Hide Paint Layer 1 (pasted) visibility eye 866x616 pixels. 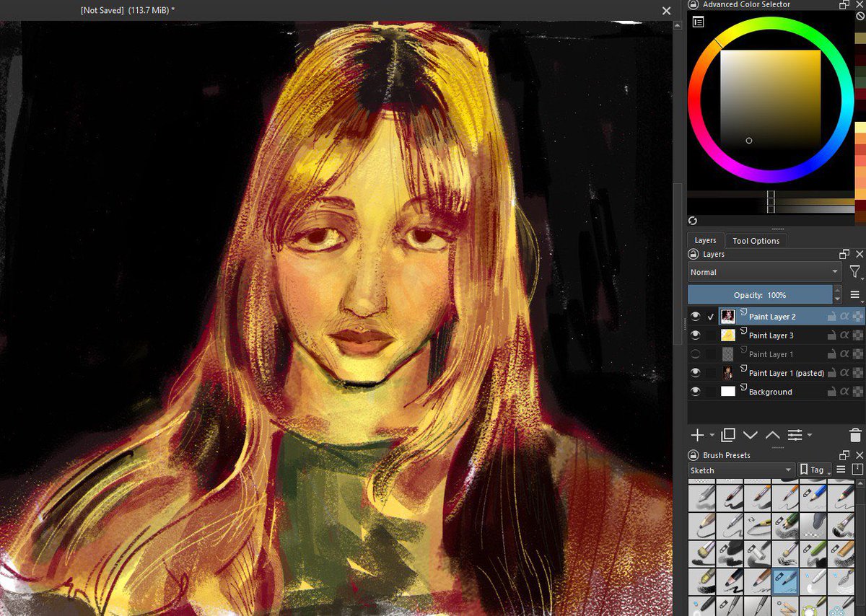696,373
